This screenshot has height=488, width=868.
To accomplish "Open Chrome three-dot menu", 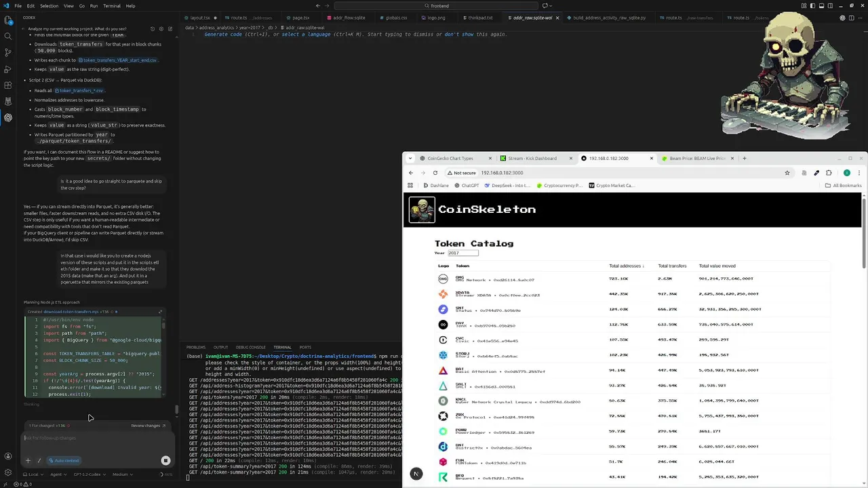I will tap(859, 173).
